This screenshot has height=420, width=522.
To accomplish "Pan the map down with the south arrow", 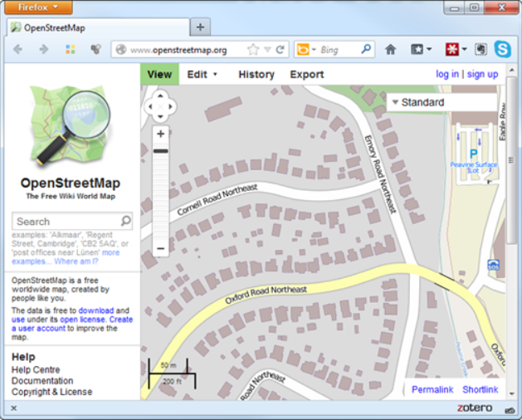I will [160, 117].
